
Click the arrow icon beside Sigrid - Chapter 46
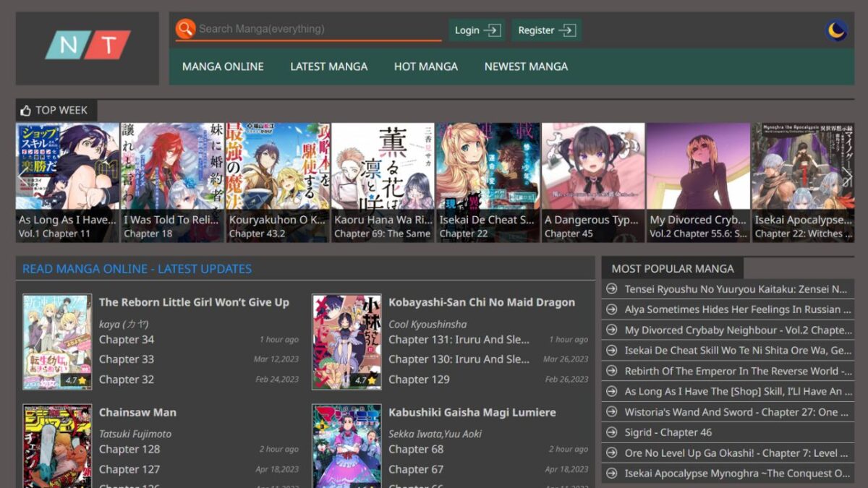point(612,432)
